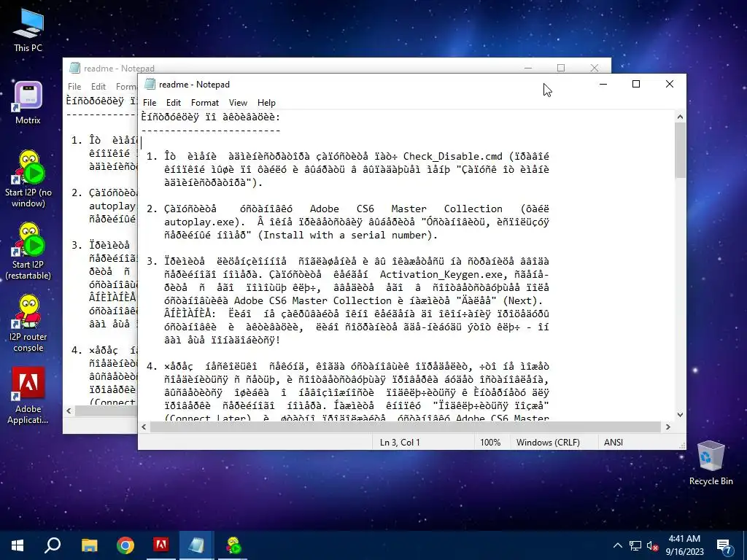Click 'Windows (CRLF)' in status bar
Image resolution: width=747 pixels, height=560 pixels.
click(x=548, y=443)
